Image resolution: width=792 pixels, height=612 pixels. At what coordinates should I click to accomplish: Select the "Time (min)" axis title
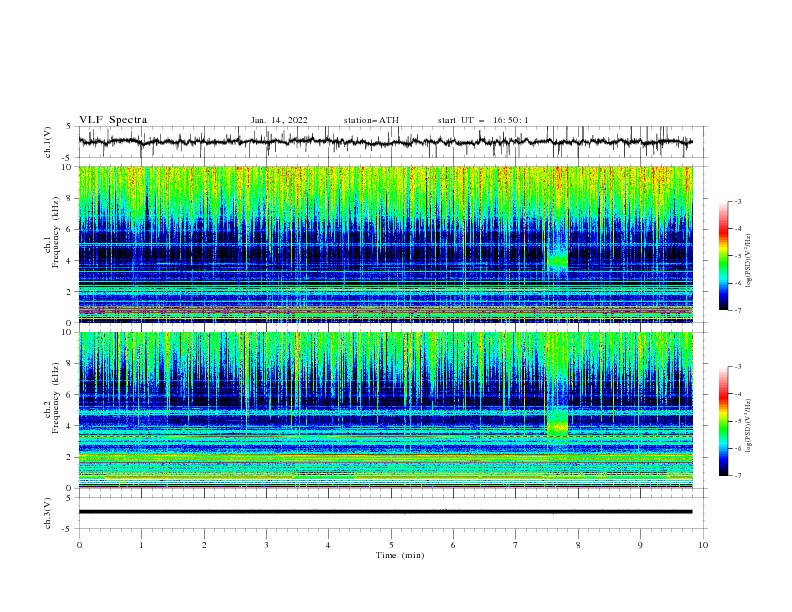400,555
